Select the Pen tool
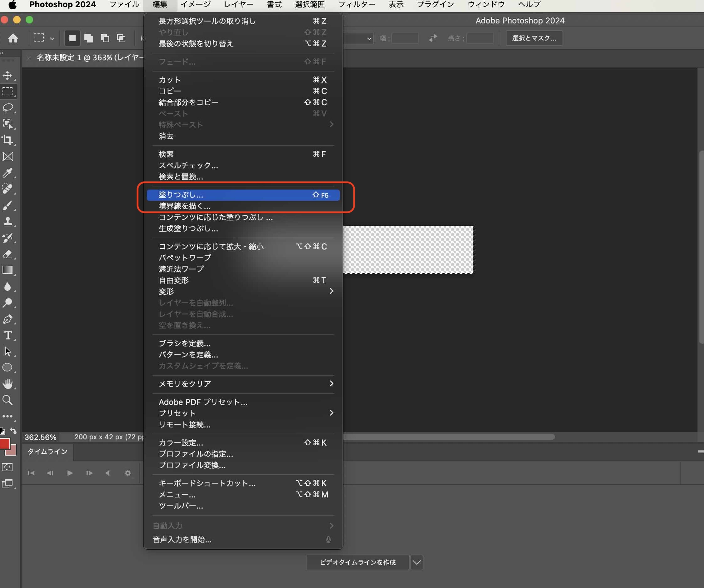Image resolution: width=704 pixels, height=588 pixels. pyautogui.click(x=8, y=319)
